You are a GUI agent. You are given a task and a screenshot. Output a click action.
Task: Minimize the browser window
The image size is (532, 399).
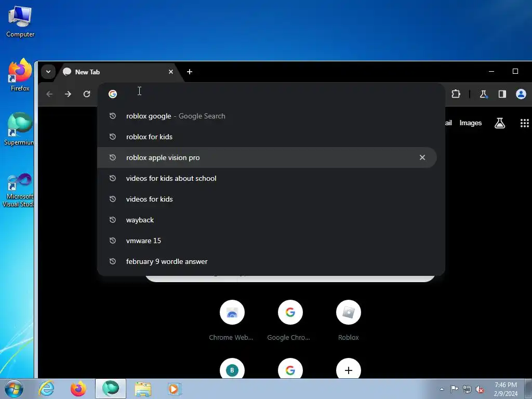tap(491, 72)
